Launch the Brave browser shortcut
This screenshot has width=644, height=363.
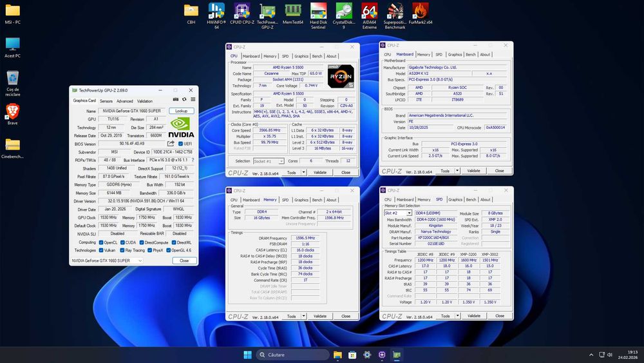[x=12, y=114]
